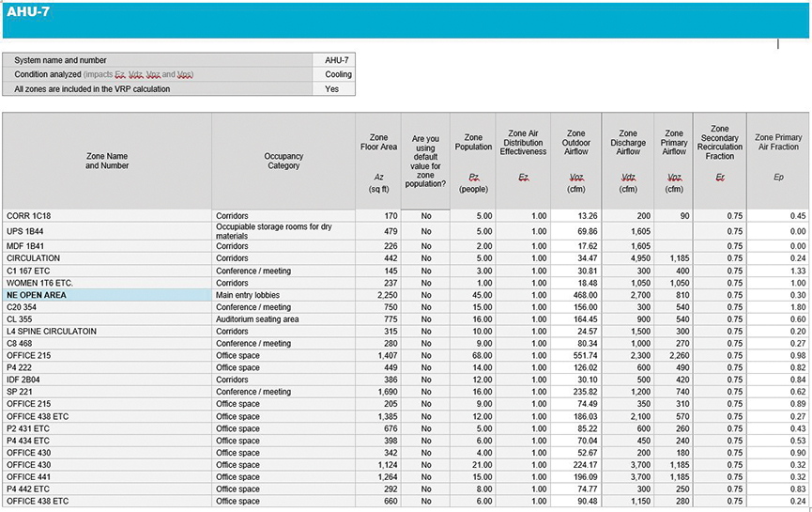Viewport: 812px width, 512px height.
Task: Click the AHU-7 title banner
Action: click(404, 20)
